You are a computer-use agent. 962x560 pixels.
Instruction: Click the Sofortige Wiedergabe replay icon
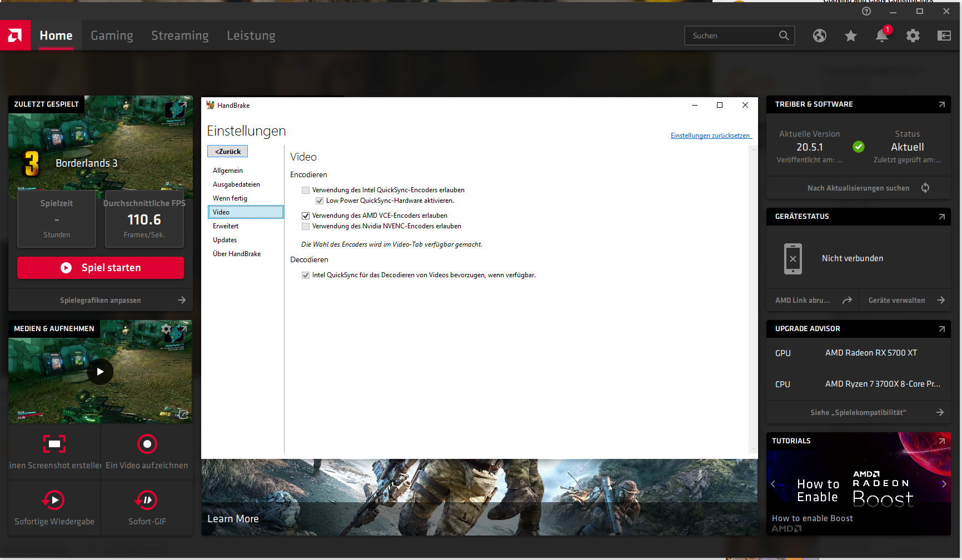(54, 499)
